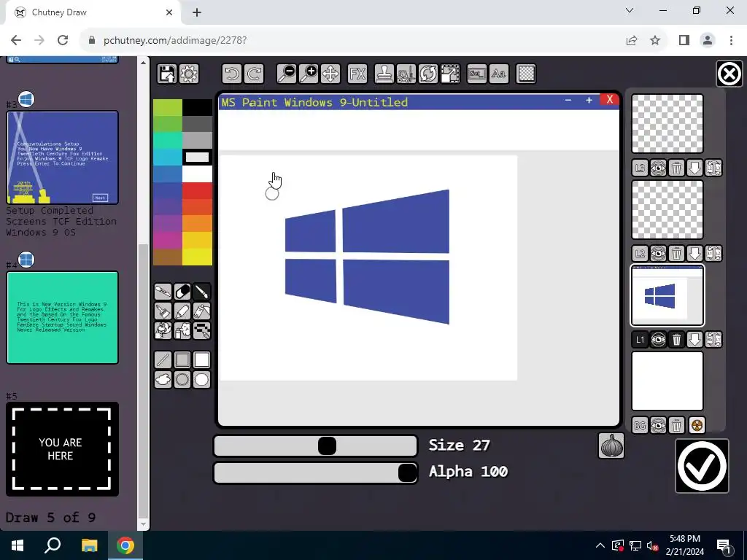Select the pixel pencil tool
This screenshot has height=560, width=747.
202,330
